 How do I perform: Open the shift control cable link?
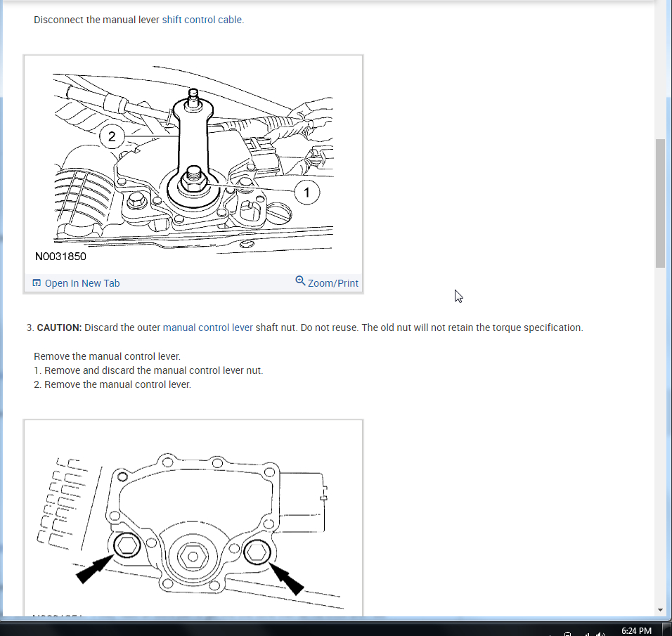pyautogui.click(x=202, y=20)
